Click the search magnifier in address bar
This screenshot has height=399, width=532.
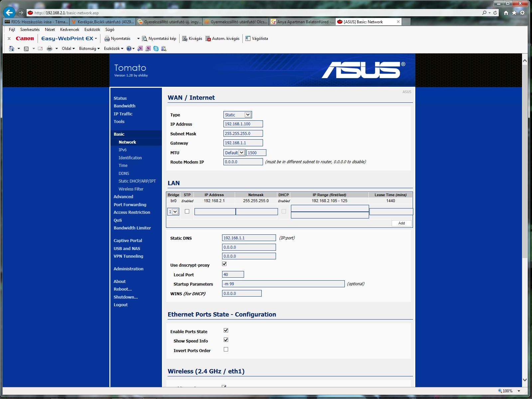pos(484,13)
